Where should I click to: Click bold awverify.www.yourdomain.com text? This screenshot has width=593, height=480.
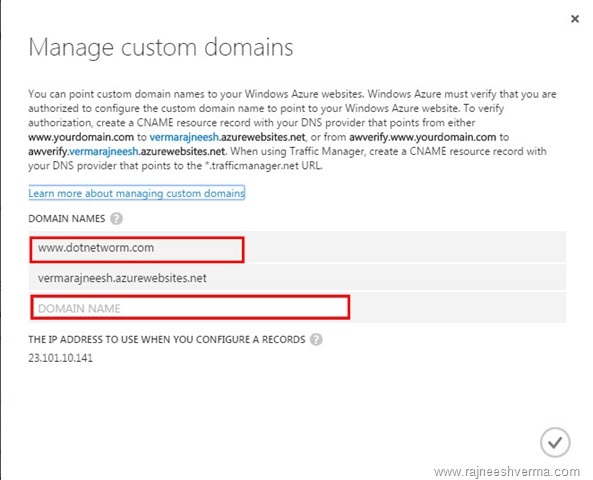pyautogui.click(x=422, y=137)
